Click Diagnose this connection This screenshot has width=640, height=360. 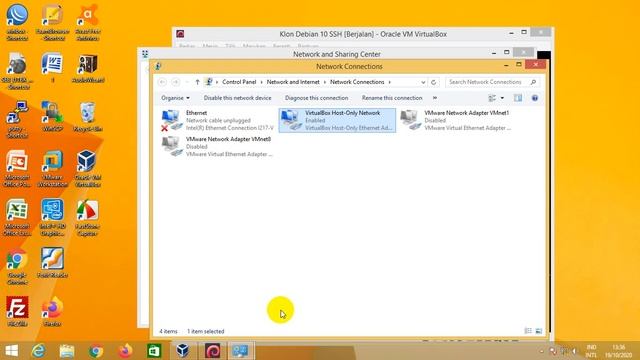(316, 98)
